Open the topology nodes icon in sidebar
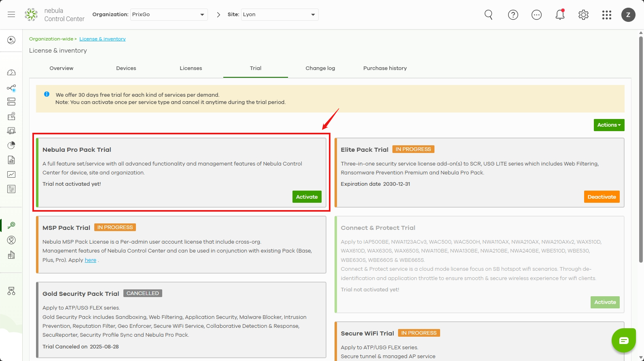This screenshot has width=644, height=361. [11, 88]
